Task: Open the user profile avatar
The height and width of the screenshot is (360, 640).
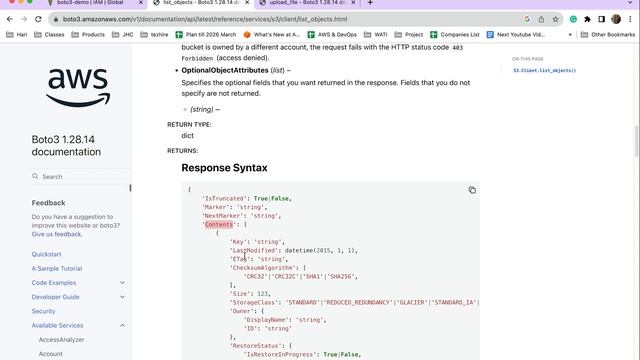Action: (616, 19)
